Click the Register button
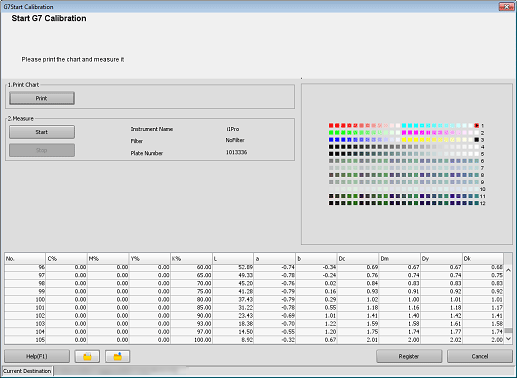 (x=409, y=356)
